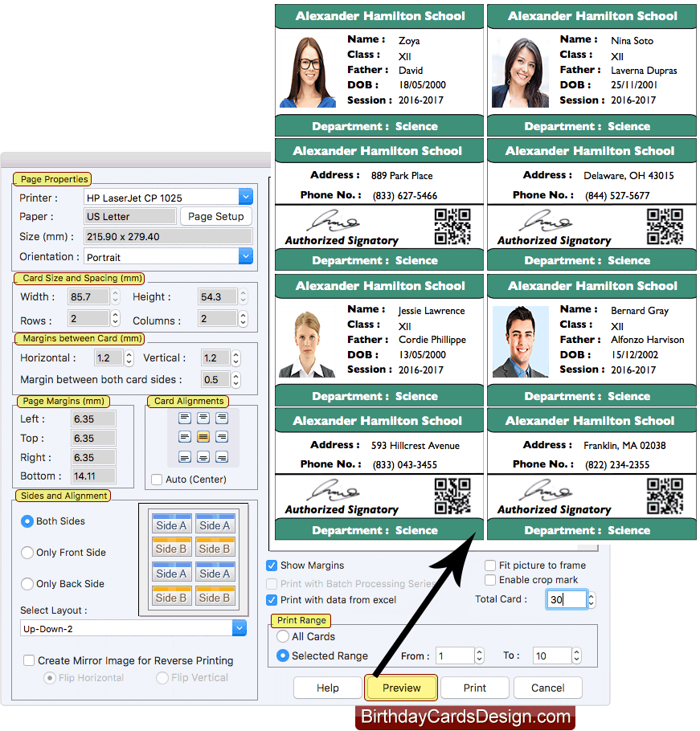Click Size field 215.90 x 279.40
This screenshot has height=731, width=700.
tap(168, 236)
